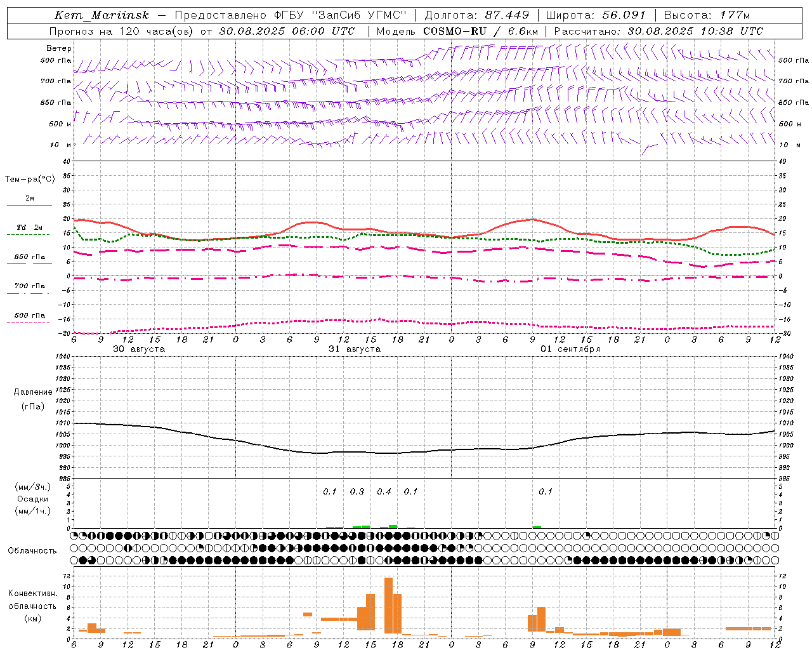Click the Td 2м legend label
Image resolution: width=812 pixels, height=650 pixels.
(x=30, y=227)
